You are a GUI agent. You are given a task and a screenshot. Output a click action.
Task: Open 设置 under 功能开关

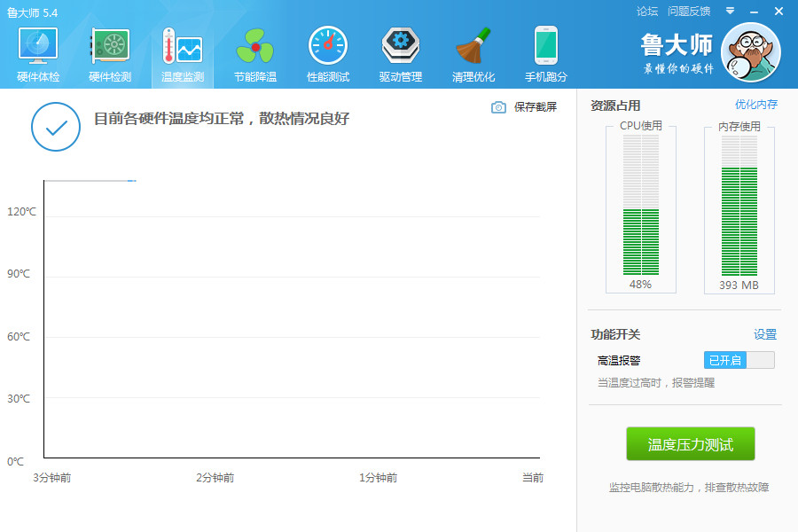pos(763,334)
